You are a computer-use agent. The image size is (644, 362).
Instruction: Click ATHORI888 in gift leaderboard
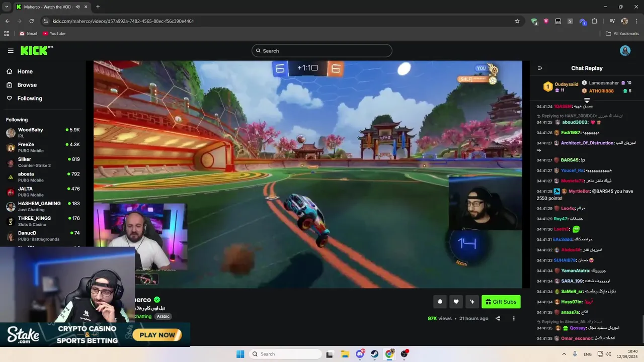point(601,91)
